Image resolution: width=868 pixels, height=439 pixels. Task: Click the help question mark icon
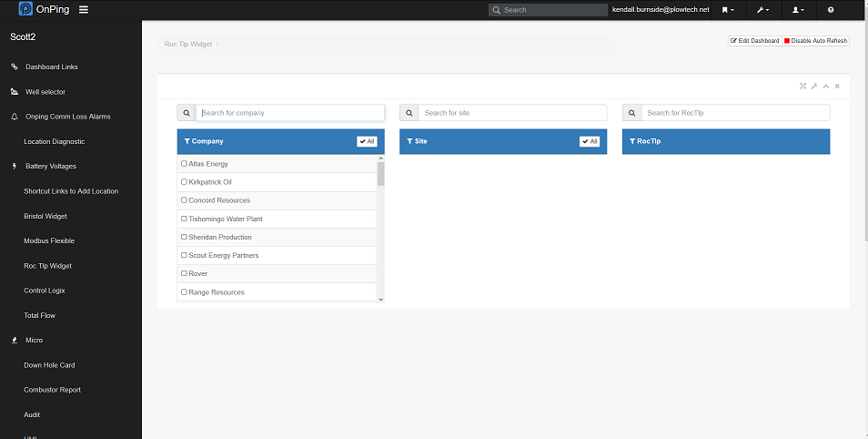(831, 10)
